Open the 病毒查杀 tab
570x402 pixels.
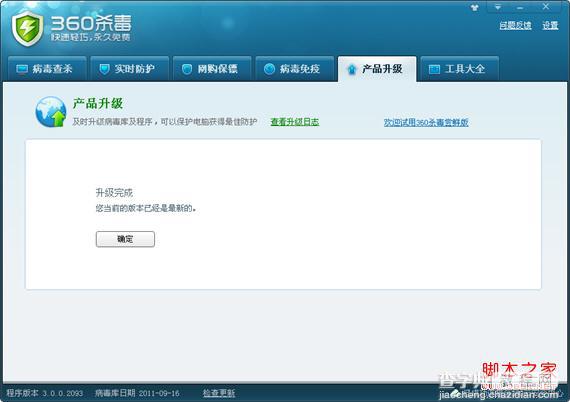(47, 69)
